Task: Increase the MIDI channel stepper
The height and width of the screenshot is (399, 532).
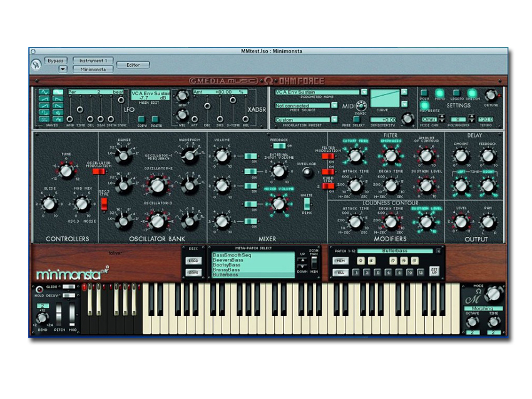Action: click(442, 117)
